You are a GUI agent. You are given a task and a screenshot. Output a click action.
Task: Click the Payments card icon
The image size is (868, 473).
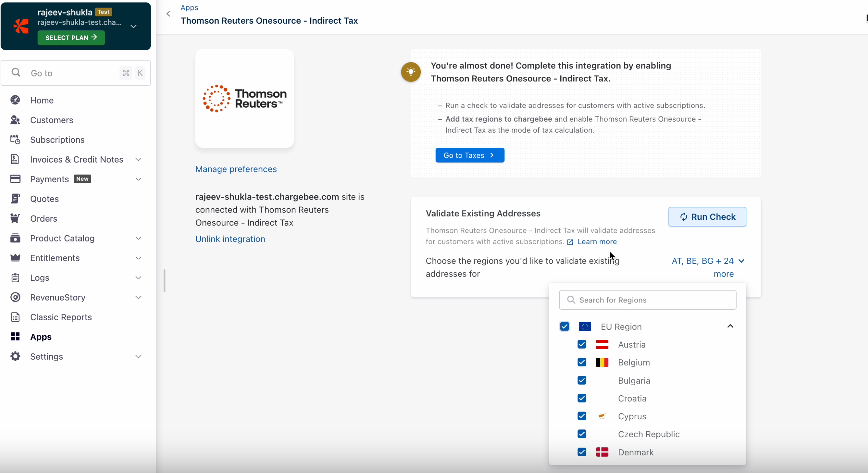point(15,179)
